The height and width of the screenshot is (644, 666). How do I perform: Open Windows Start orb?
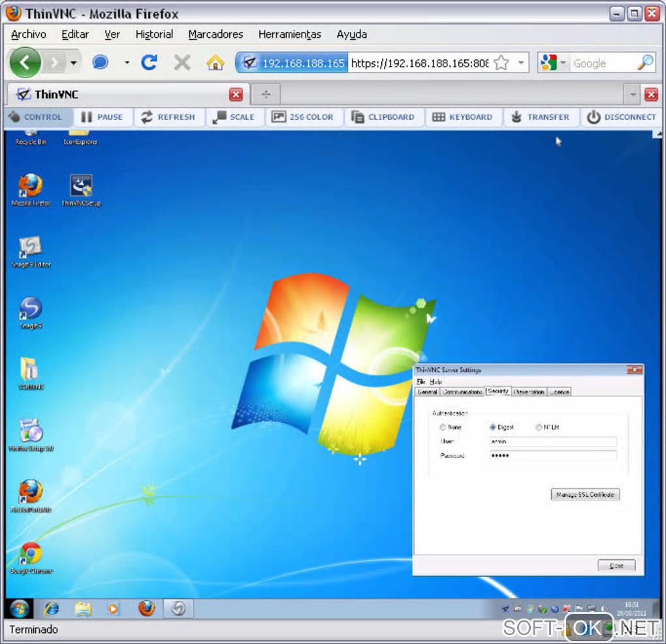(x=20, y=608)
